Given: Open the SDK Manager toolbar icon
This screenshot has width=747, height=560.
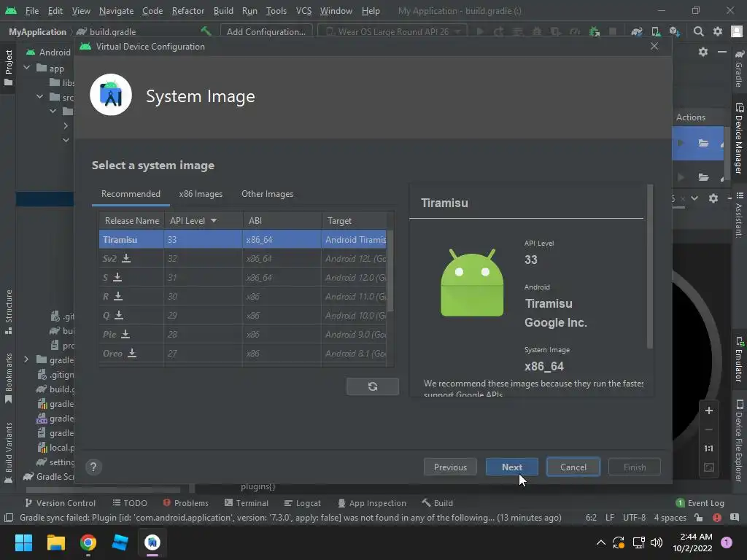Looking at the screenshot, I should coord(674,31).
